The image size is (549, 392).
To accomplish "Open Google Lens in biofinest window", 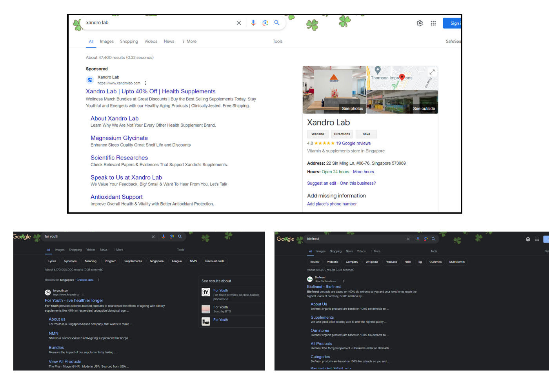I will pos(426,239).
